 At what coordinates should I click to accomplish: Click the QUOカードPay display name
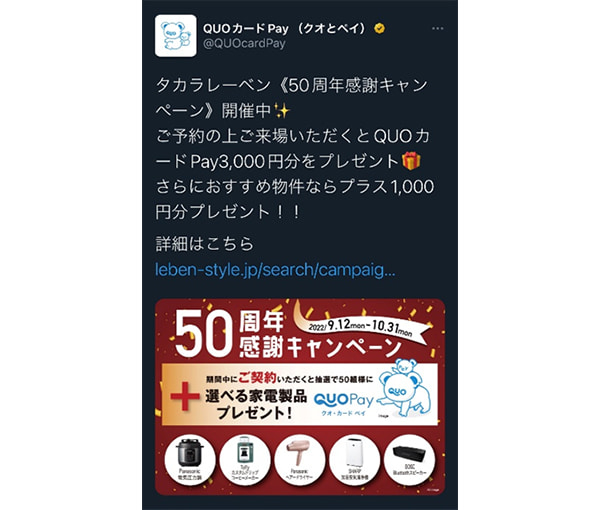pyautogui.click(x=285, y=28)
